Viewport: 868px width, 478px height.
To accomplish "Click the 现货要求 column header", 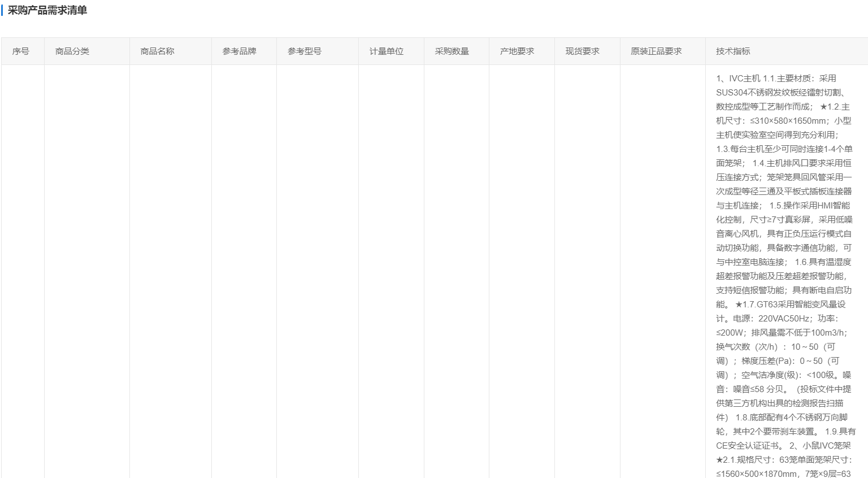I will (583, 51).
